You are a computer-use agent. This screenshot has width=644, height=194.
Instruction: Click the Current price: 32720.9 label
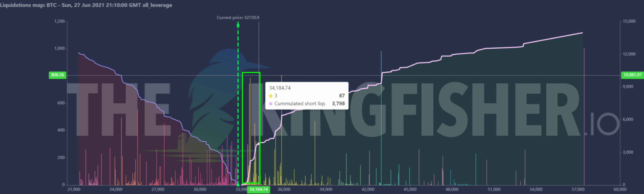(x=238, y=18)
